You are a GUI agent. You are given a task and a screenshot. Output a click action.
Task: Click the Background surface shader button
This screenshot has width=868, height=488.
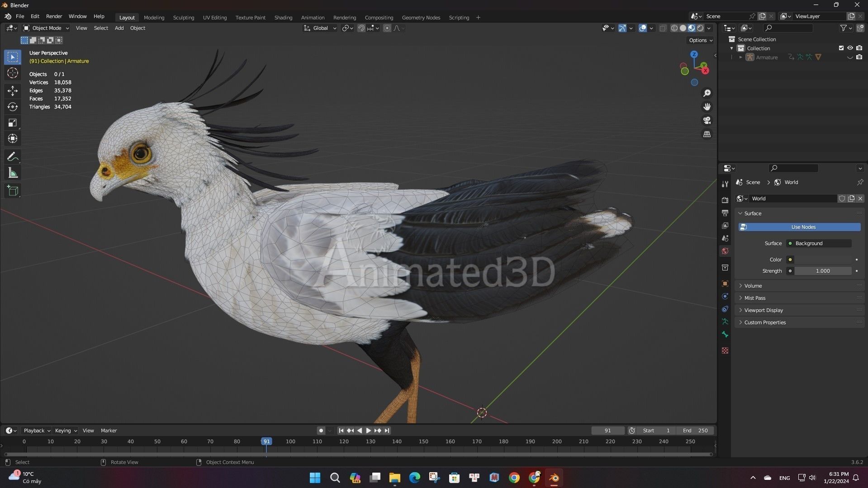click(x=819, y=243)
